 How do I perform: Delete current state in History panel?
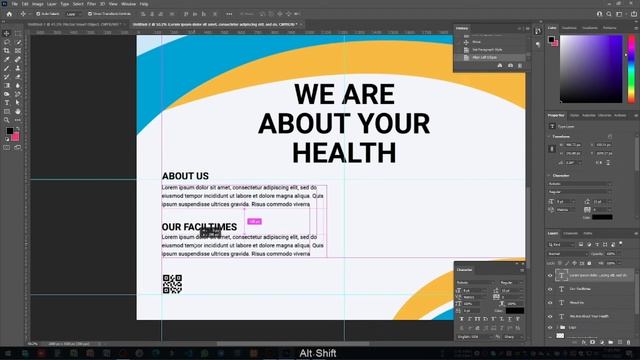[x=520, y=65]
